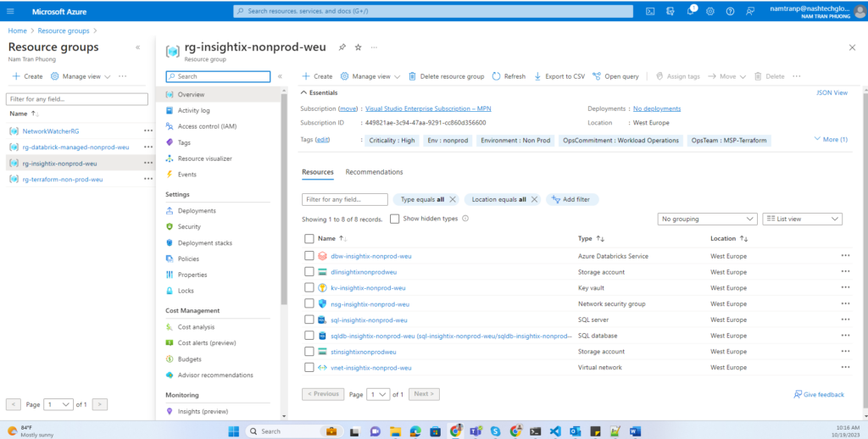The height and width of the screenshot is (439, 868).
Task: Open the List view dropdown
Action: click(802, 219)
